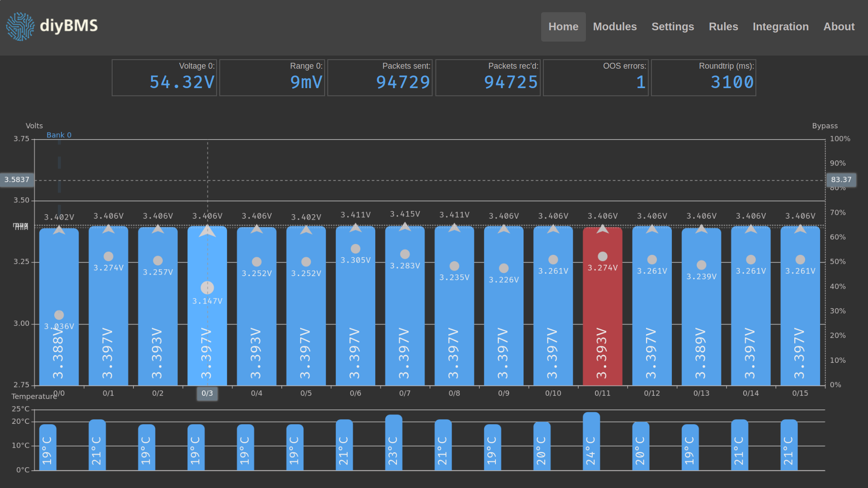
Task: Click the 24°C temperature bar for cell 0/11
Action: (591, 441)
